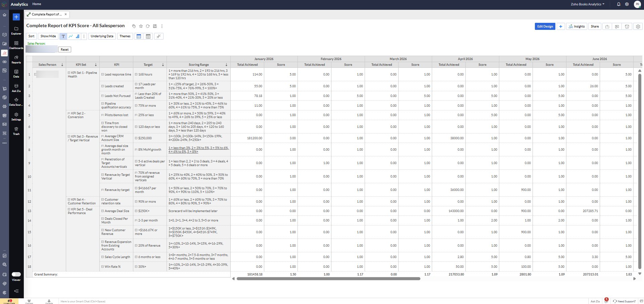The width and height of the screenshot is (644, 304).
Task: Open Ask Zia assistant in sidebar
Action: point(16,88)
